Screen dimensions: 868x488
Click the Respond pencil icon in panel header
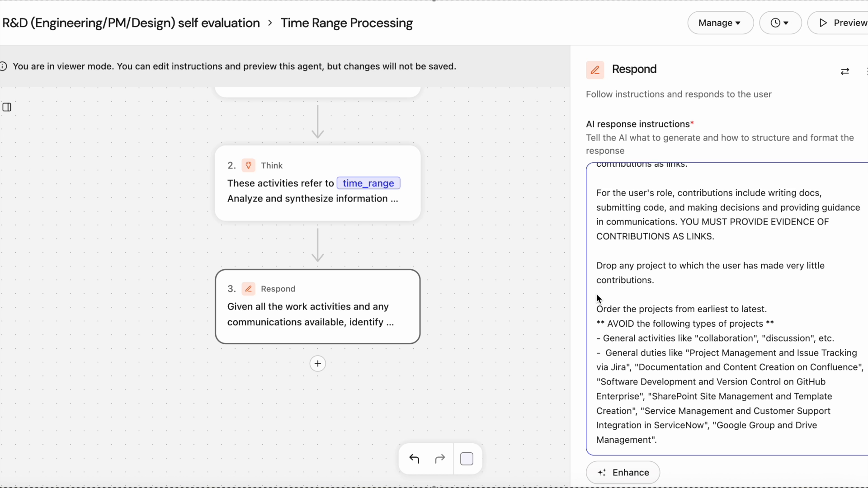(x=595, y=70)
